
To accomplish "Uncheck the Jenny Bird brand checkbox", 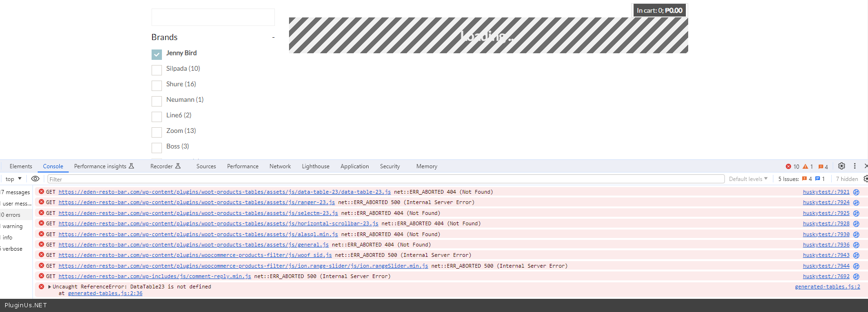I will click(x=157, y=55).
